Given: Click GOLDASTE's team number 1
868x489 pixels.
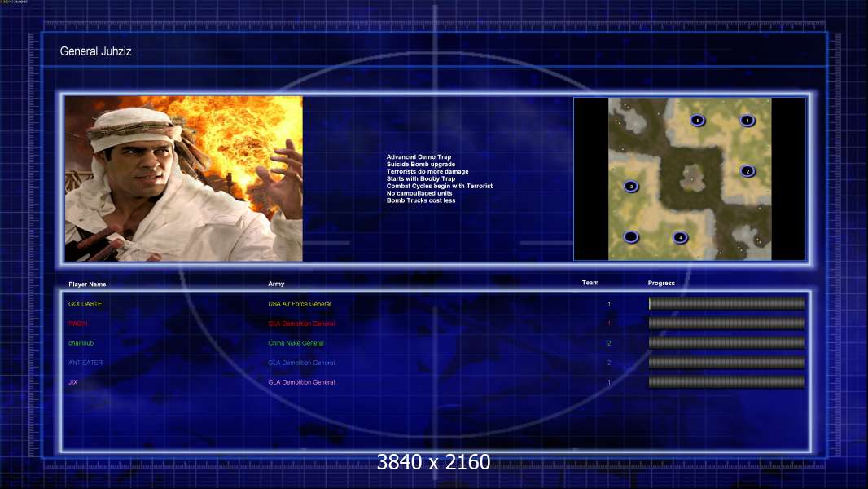Looking at the screenshot, I should (x=609, y=304).
